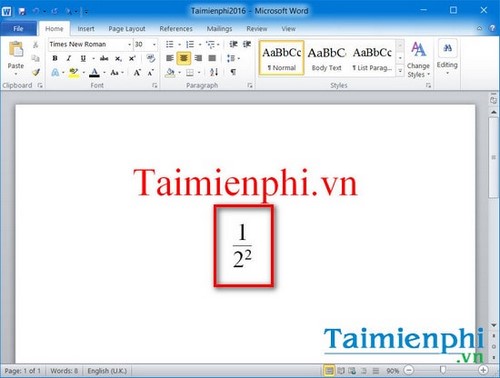Toggle Align Text Left
Viewport: 500px width, 378px height.
point(170,58)
